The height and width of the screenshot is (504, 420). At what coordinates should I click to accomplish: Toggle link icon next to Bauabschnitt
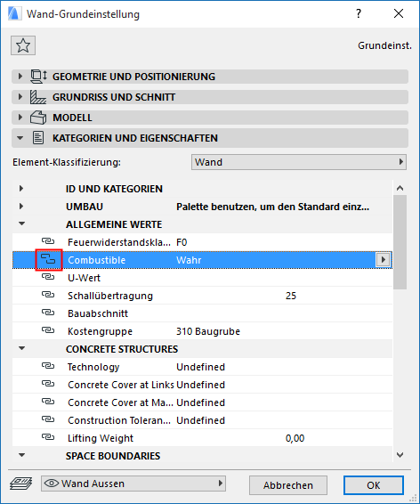48,313
